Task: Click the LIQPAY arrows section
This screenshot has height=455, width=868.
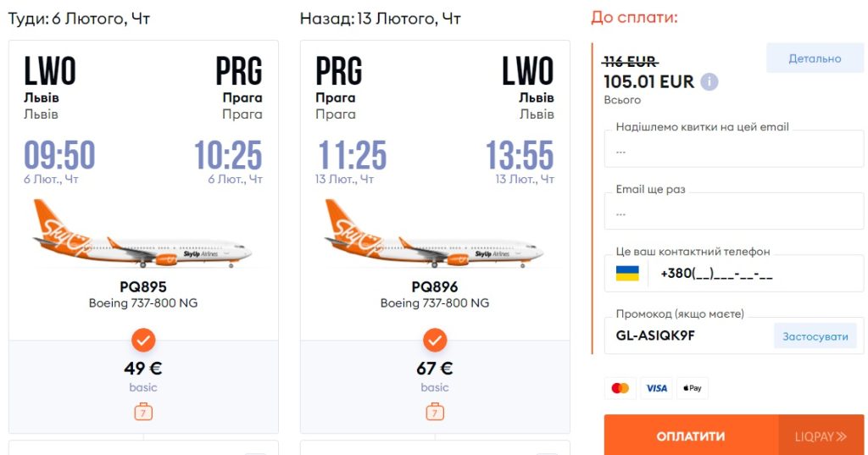Action: click(x=821, y=436)
